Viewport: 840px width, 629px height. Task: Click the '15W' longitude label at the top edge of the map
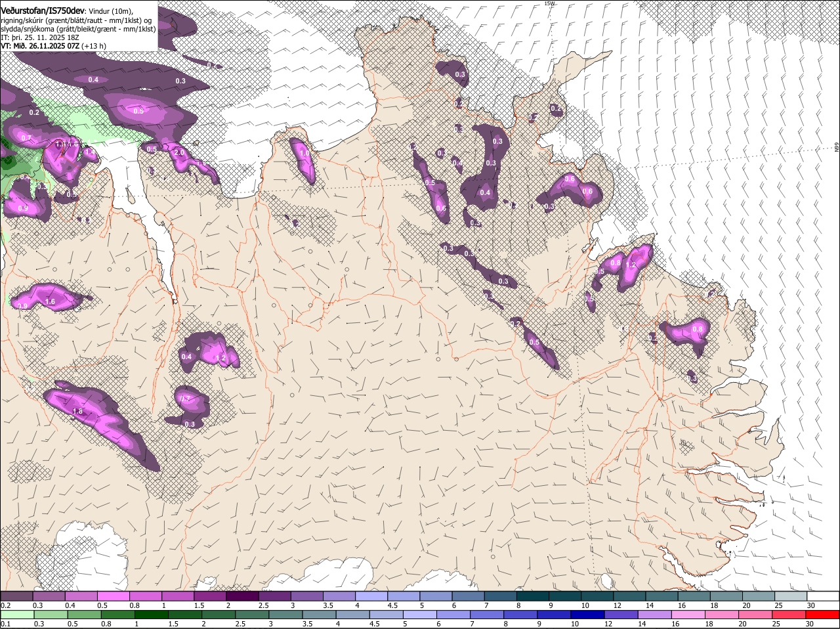(x=549, y=3)
